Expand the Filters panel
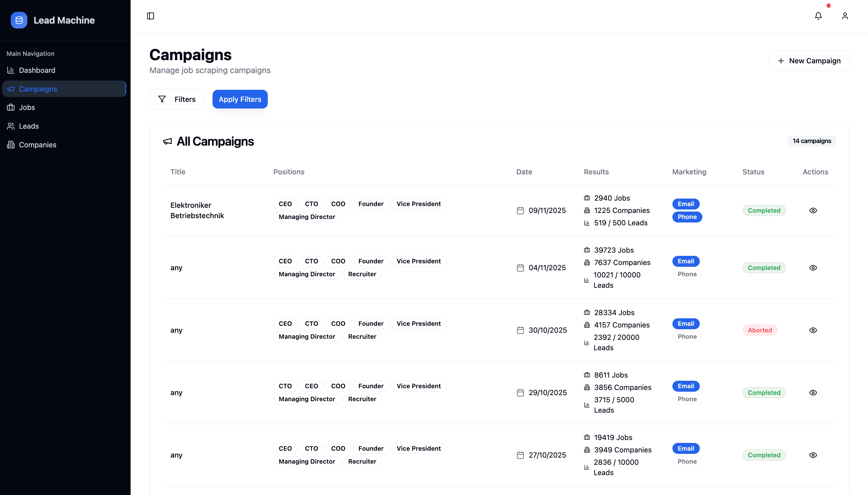Image resolution: width=868 pixels, height=495 pixels. click(177, 99)
